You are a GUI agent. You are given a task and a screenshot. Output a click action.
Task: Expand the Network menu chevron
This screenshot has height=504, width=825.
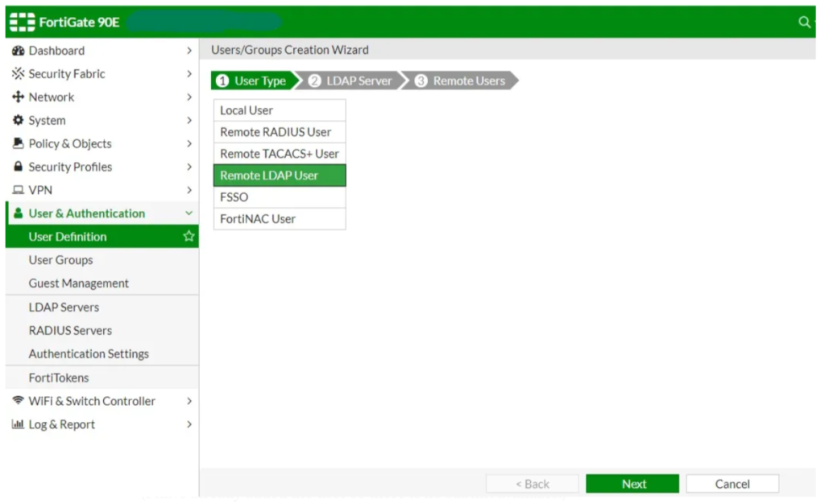pyautogui.click(x=189, y=97)
